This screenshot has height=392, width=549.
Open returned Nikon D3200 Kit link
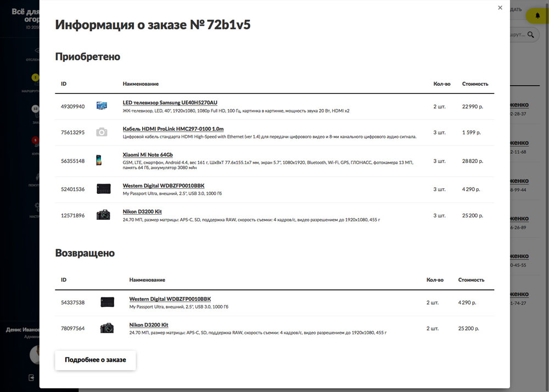[x=149, y=325]
